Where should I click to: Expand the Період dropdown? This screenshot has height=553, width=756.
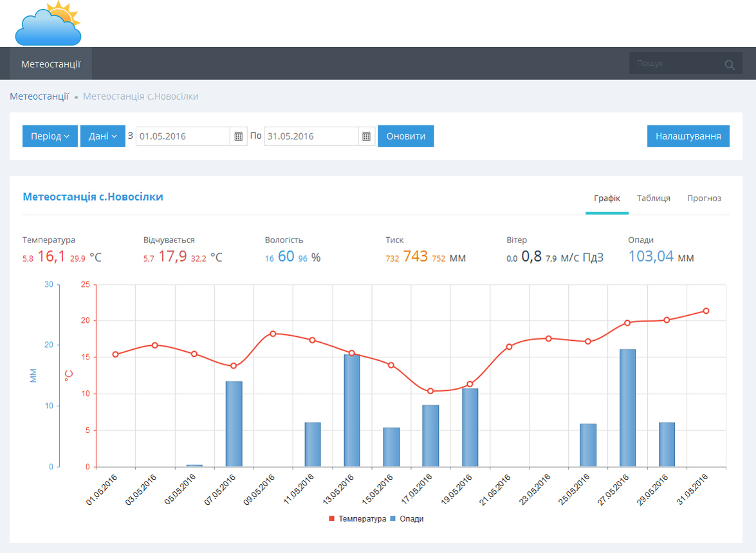pos(50,136)
